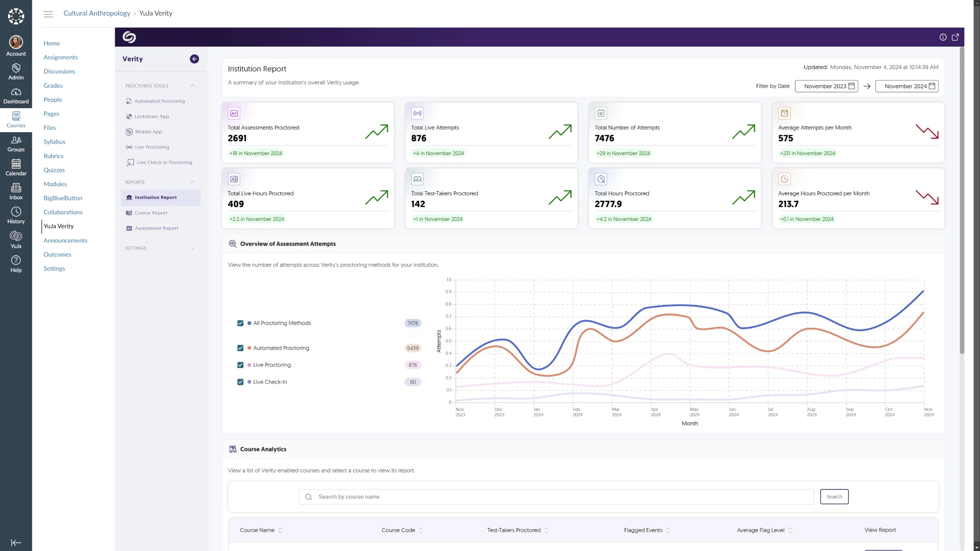Open Live Check-in Proctoring tool

click(159, 162)
